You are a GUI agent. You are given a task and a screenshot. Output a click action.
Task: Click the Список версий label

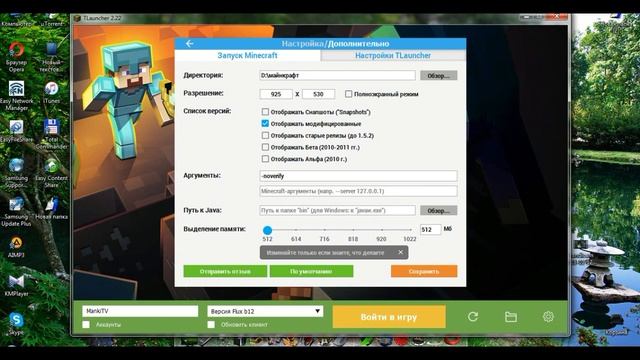207,111
